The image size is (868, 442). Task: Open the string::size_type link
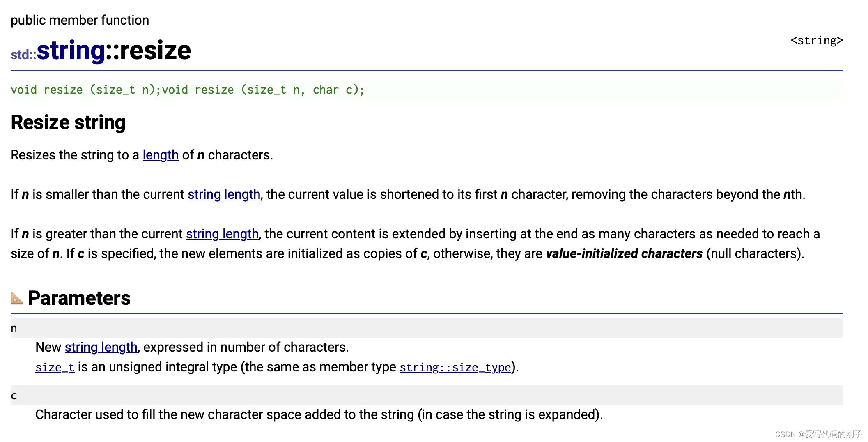[455, 367]
